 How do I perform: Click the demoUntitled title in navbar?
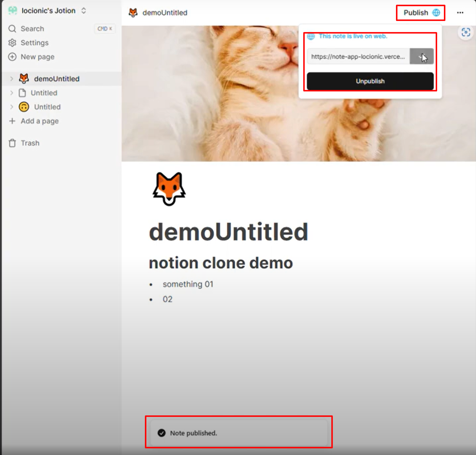click(x=165, y=13)
